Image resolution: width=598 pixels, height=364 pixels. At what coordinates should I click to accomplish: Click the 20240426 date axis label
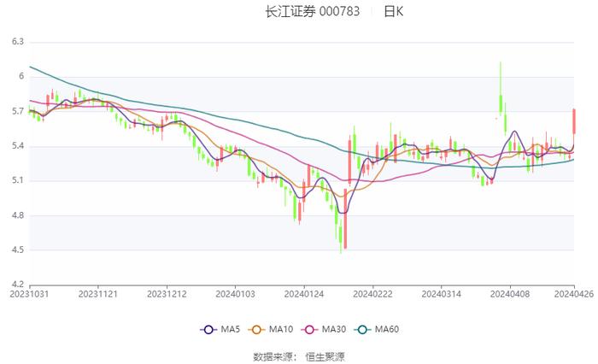572,293
